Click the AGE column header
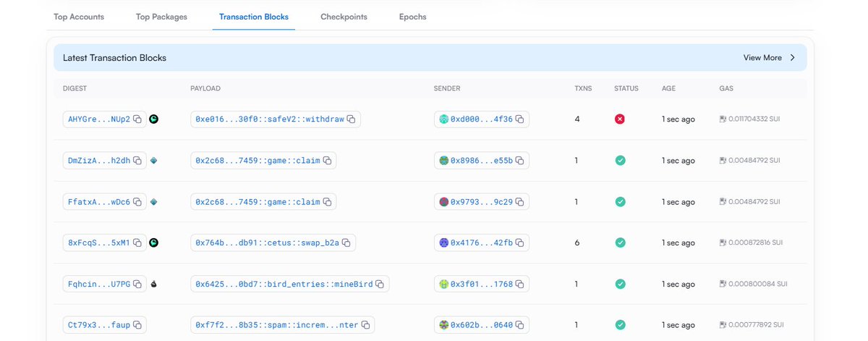868x341 pixels. (668, 88)
